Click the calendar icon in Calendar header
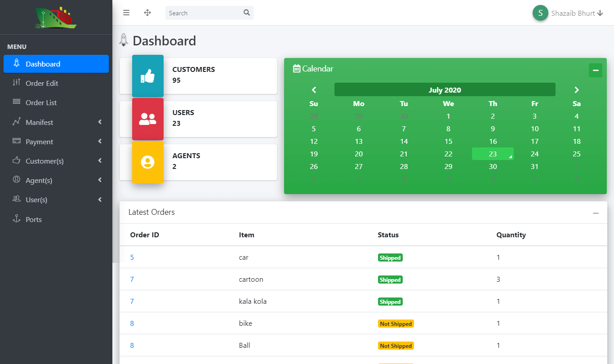Viewport: 614px width, 364px height. [297, 68]
